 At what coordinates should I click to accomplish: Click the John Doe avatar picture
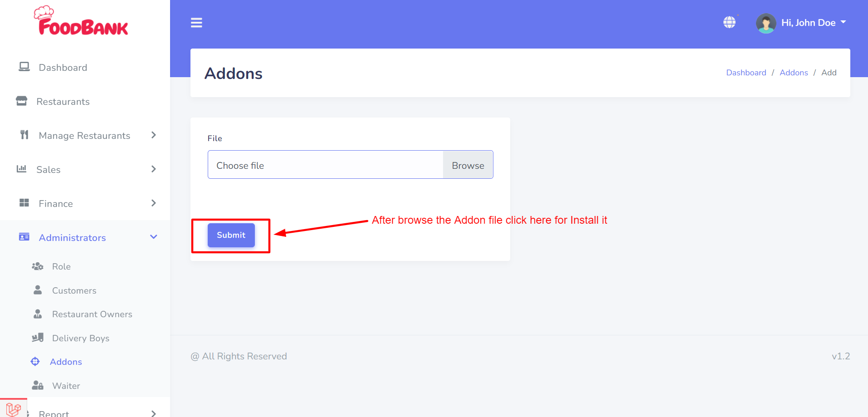tap(766, 23)
